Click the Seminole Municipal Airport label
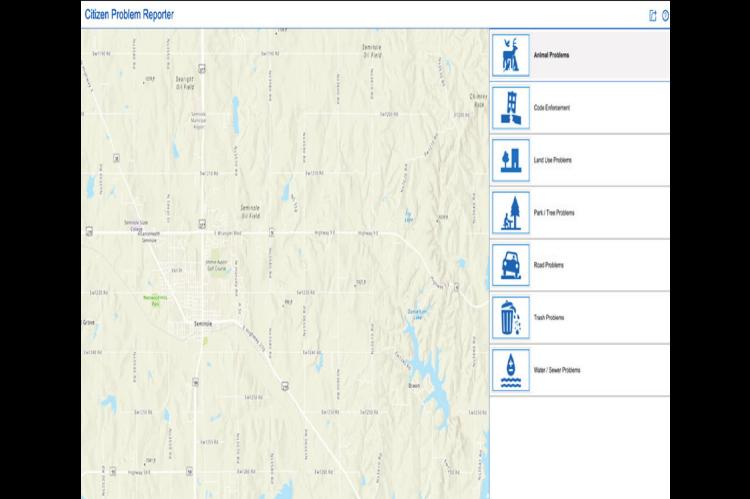Screen dimensions: 750x499 [x=199, y=121]
